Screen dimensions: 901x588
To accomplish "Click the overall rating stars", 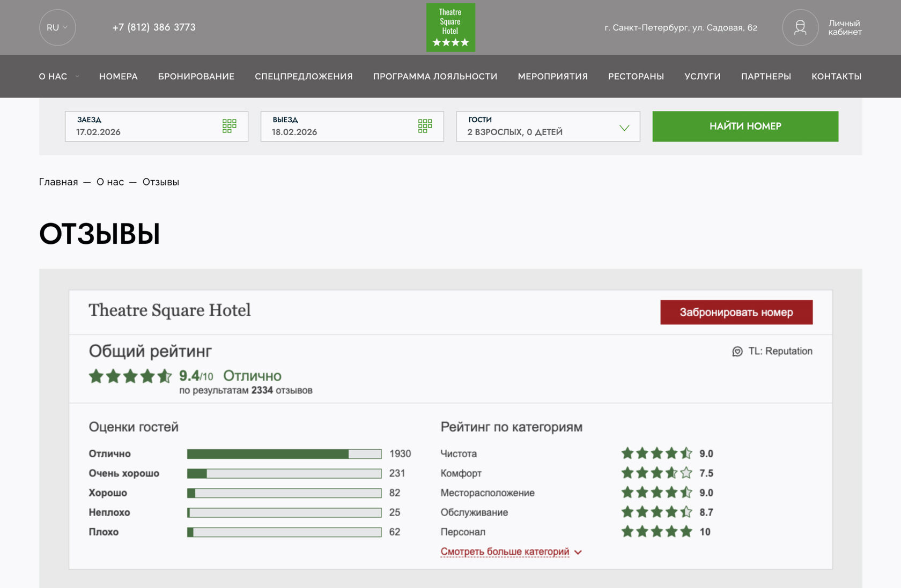I will tap(130, 376).
